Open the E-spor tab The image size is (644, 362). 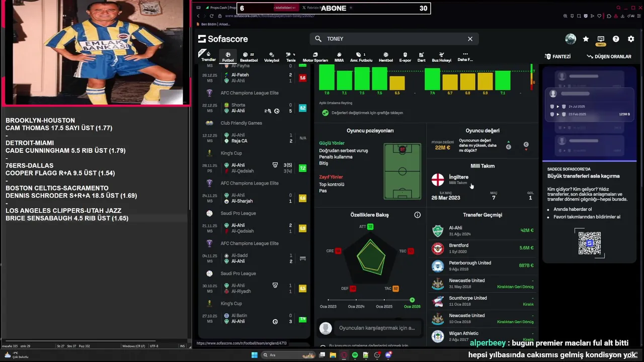(405, 57)
